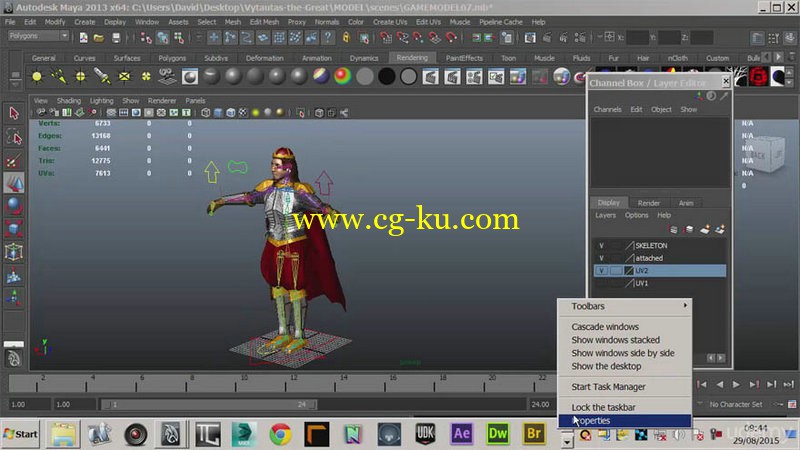Choose Cascade windows entry
800x450 pixels.
pyautogui.click(x=605, y=327)
